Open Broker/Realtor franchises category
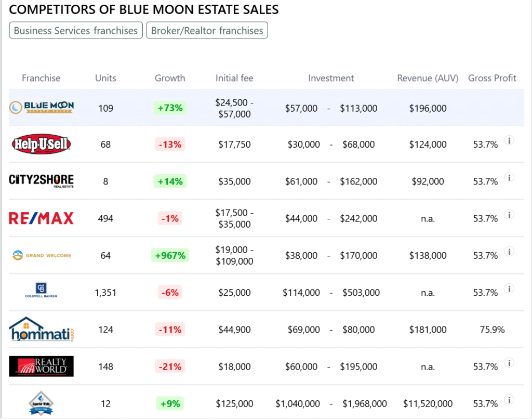532x419 pixels. point(207,30)
